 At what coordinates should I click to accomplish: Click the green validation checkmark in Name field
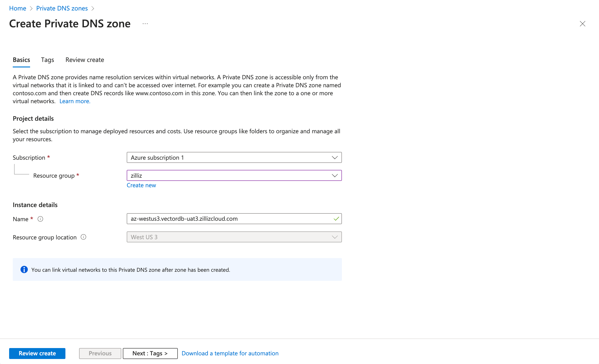tap(336, 219)
